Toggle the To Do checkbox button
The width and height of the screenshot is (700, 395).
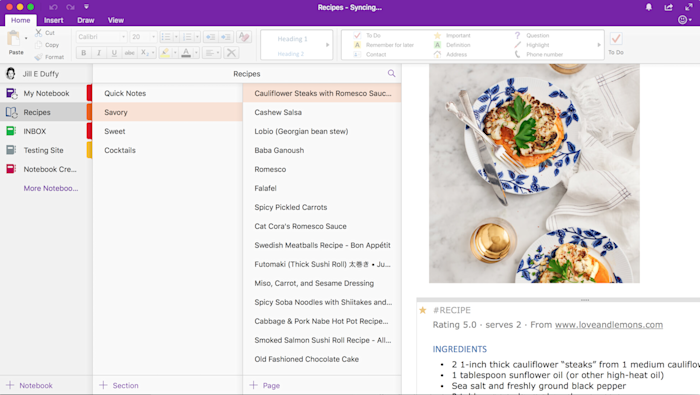tap(616, 39)
